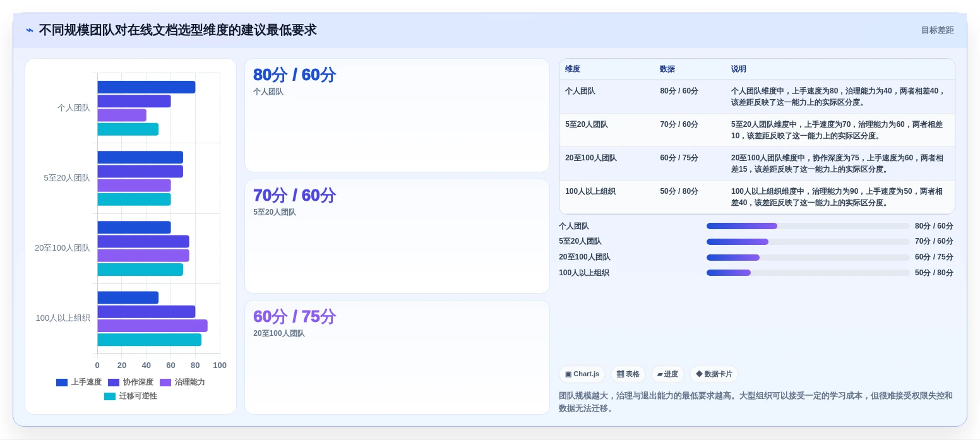Click the 100人以上组织 chart axis label
Viewport: 980px width, 440px height.
63,318
